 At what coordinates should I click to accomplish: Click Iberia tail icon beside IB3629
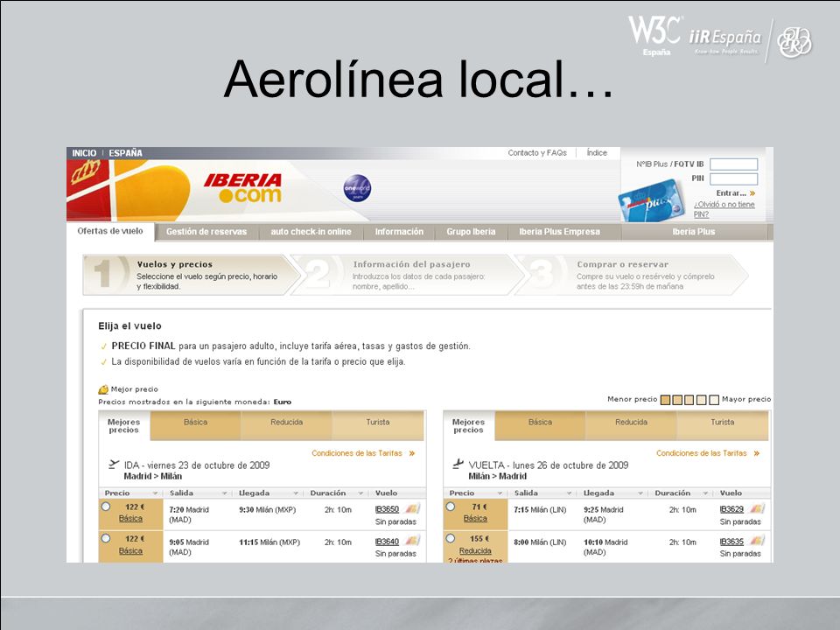click(x=757, y=508)
